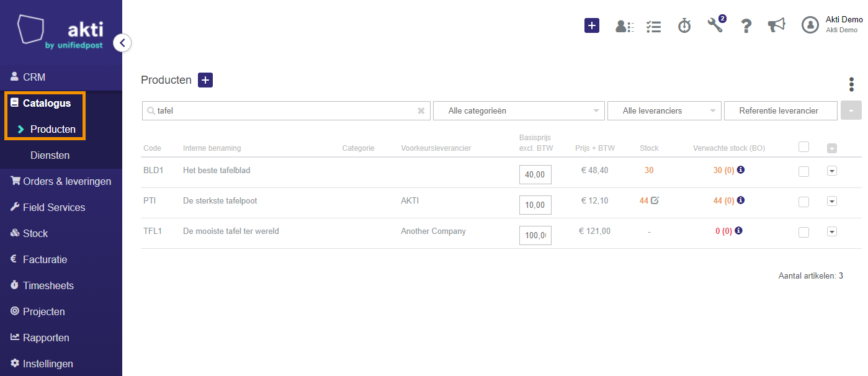Image resolution: width=868 pixels, height=376 pixels.
Task: Open product De sterkste tafelpoot
Action: 220,200
